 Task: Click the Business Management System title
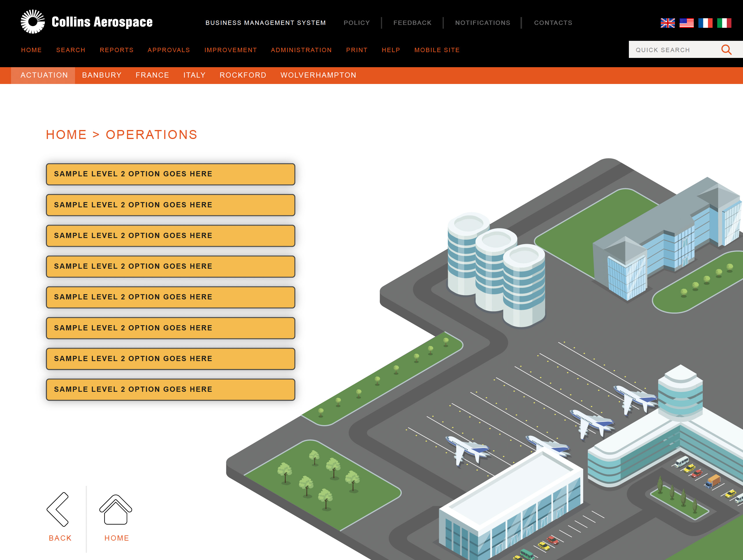265,23
